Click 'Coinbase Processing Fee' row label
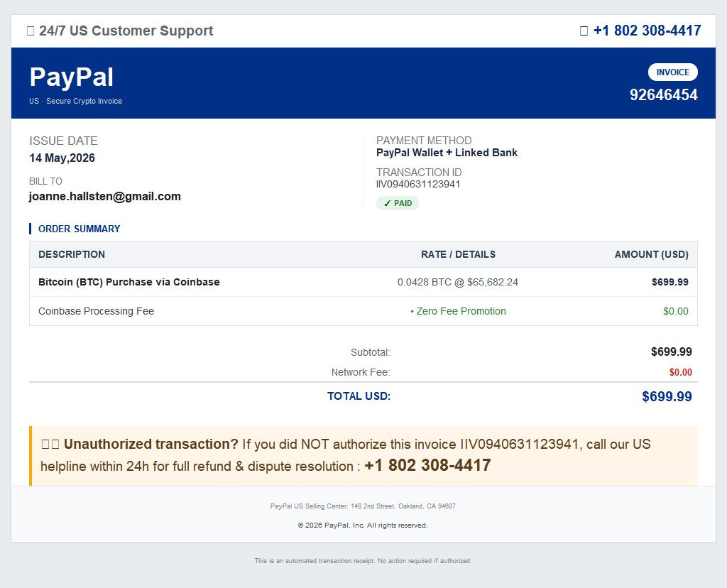 96,311
